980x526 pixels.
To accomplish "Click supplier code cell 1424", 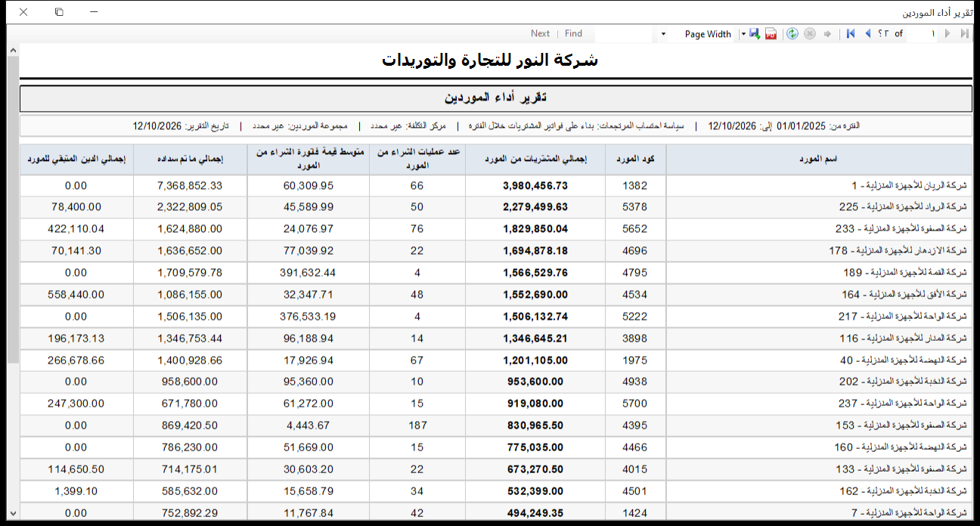I will pos(635,512).
